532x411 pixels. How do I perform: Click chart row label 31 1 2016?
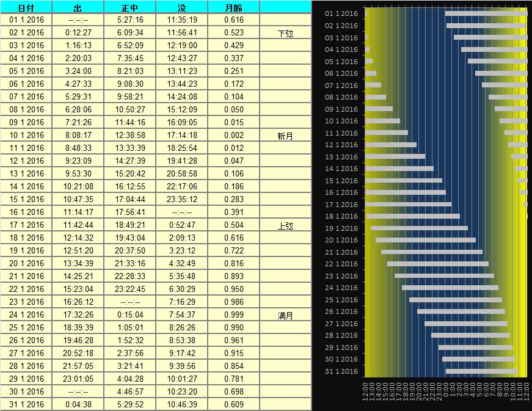(x=341, y=371)
